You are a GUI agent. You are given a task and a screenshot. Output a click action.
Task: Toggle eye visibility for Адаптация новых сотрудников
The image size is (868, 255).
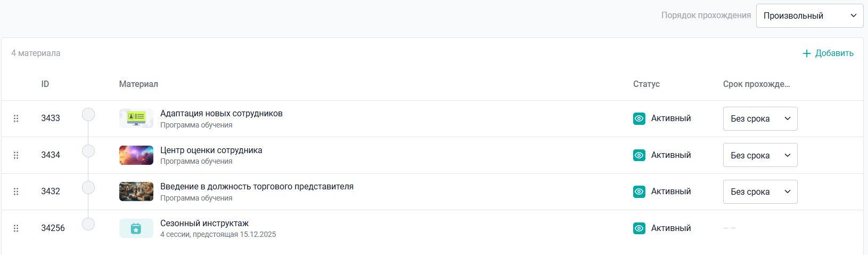[639, 118]
